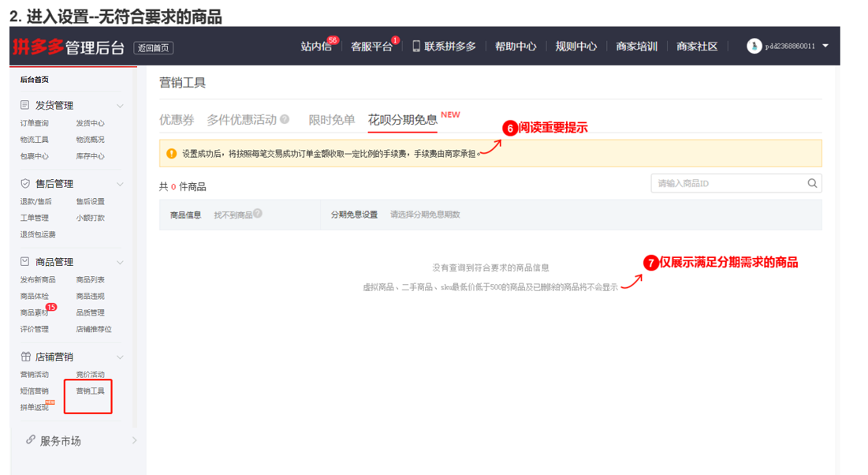The image size is (868, 475).
Task: Click the 请选择分期免息期数 text
Action: coord(425,215)
